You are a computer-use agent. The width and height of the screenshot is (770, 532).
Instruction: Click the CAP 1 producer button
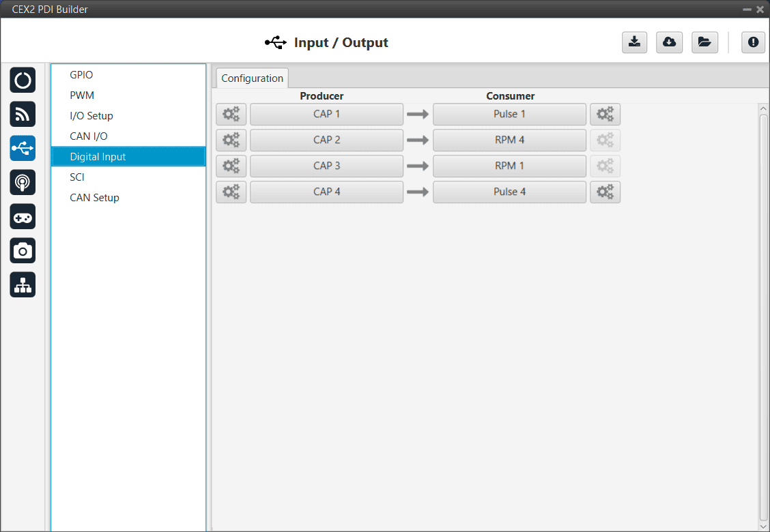[x=326, y=115]
